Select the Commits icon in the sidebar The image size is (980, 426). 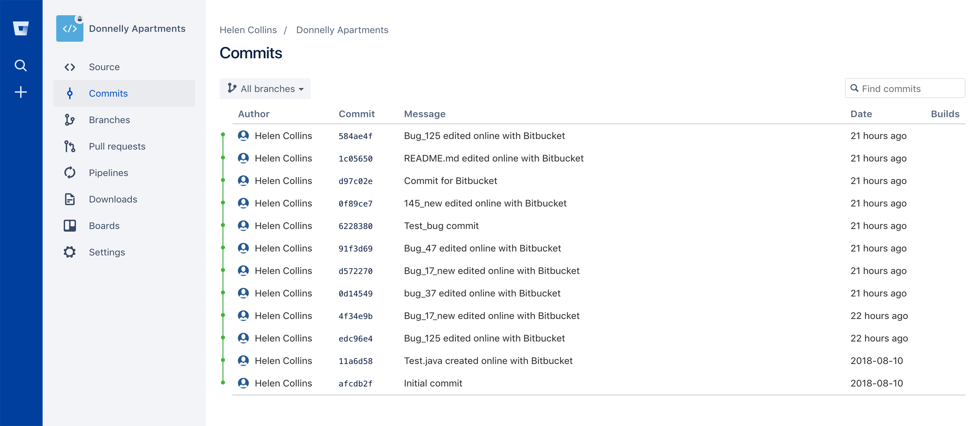pyautogui.click(x=70, y=93)
